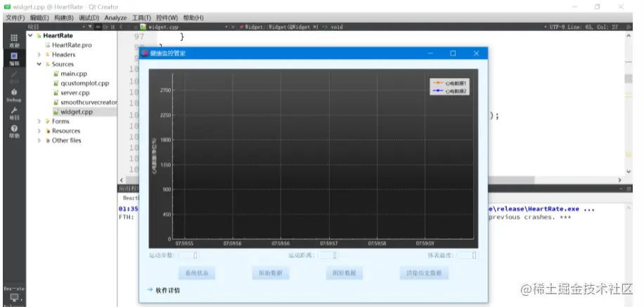Select HeartRate.pro in the project tree

(x=72, y=45)
